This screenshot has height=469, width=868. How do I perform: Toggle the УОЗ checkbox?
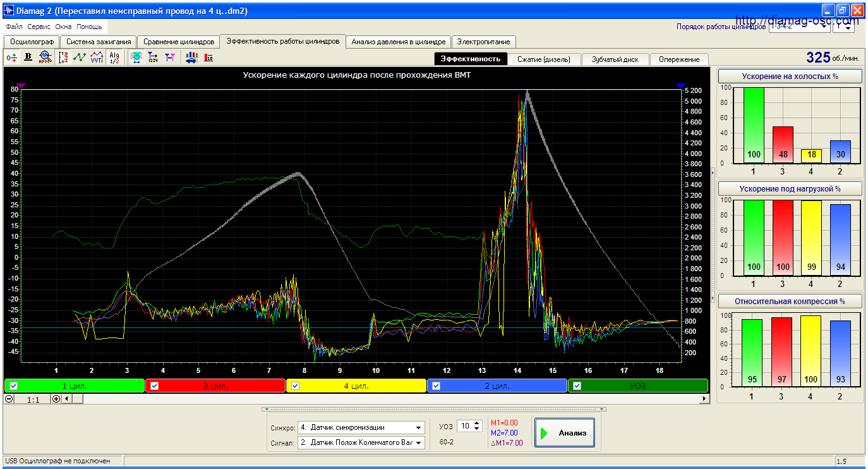577,386
